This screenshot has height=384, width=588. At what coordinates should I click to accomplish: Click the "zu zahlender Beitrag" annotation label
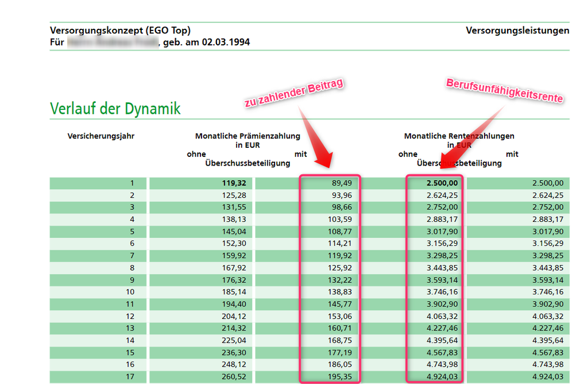[293, 93]
